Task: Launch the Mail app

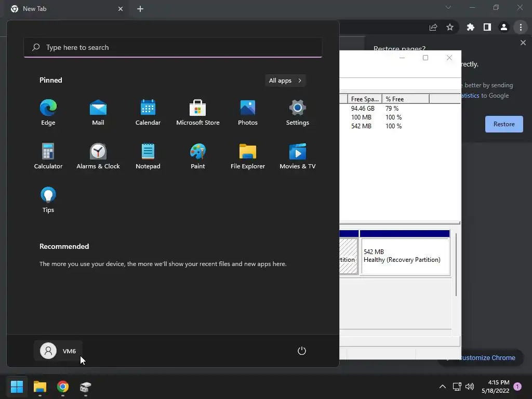Action: (x=98, y=113)
